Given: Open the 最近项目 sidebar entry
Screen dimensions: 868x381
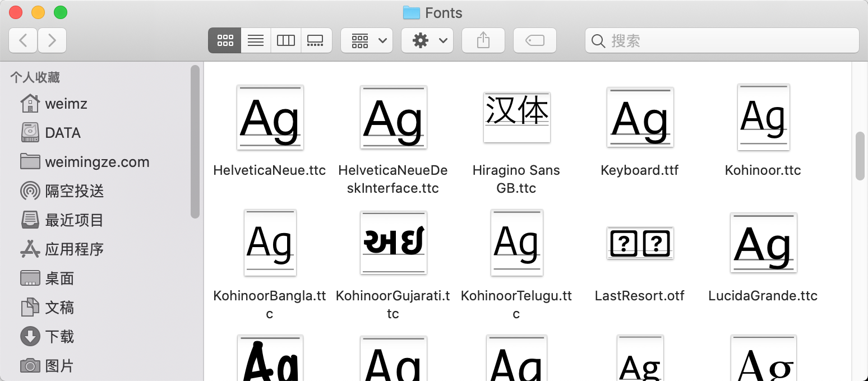Looking at the screenshot, I should coord(75,220).
